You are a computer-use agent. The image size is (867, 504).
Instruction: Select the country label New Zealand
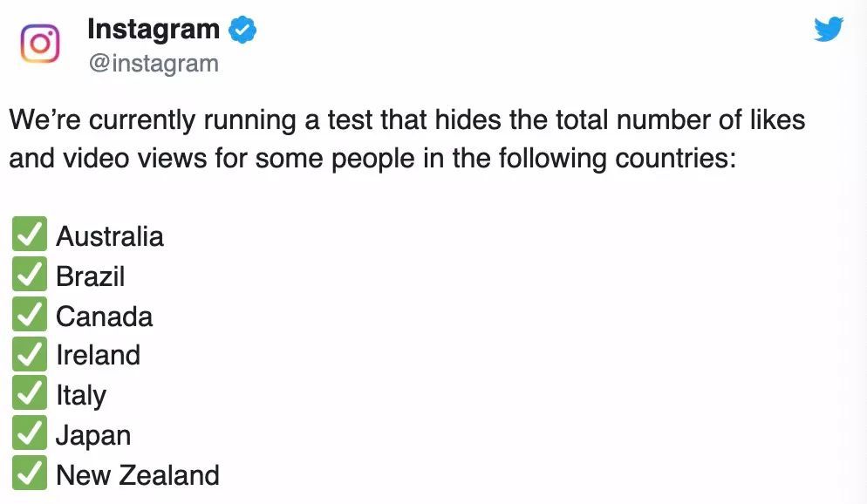[136, 473]
